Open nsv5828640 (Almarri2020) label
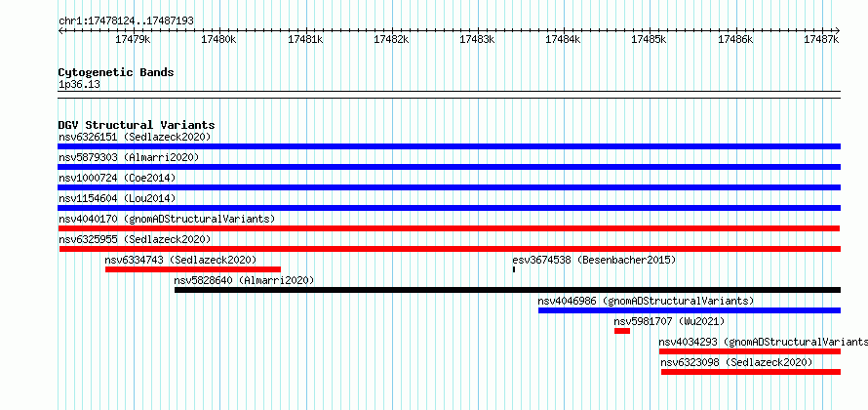This screenshot has width=868, height=410. (244, 280)
